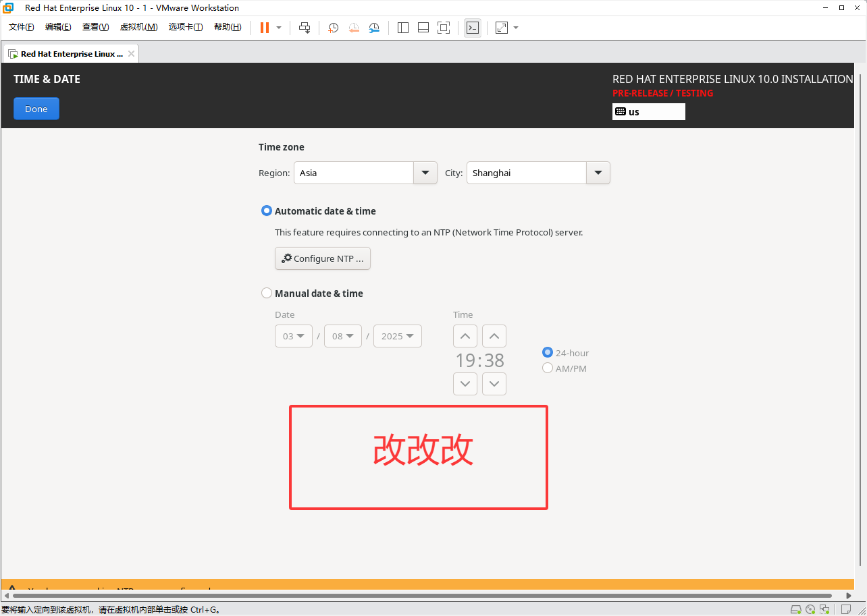Open the stretch mode dropdown arrow
The image size is (867, 616).
(516, 28)
